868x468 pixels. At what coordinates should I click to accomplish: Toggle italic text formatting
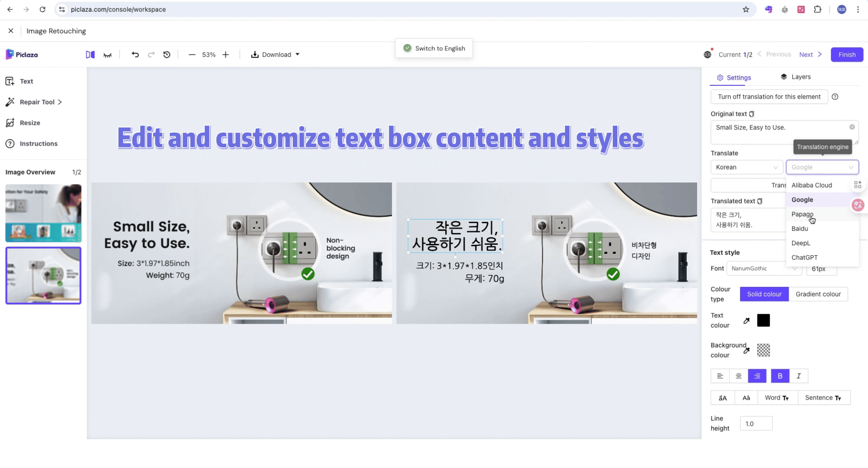[x=798, y=376]
